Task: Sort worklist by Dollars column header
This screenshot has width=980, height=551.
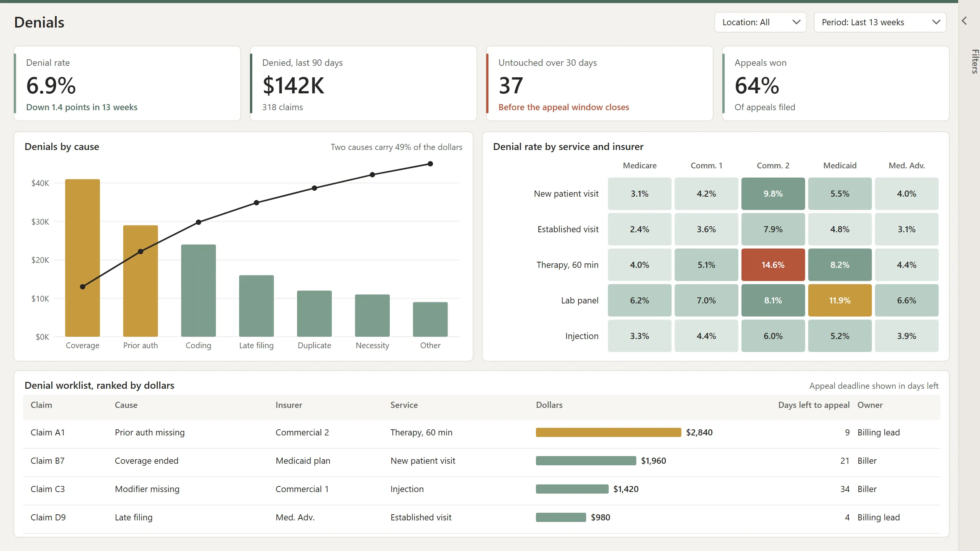Action: [549, 405]
